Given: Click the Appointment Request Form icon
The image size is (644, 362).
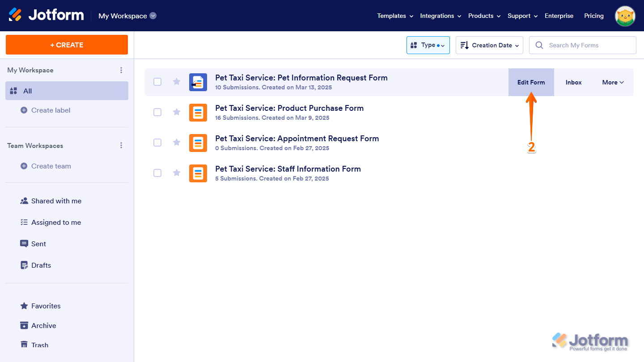Looking at the screenshot, I should click(x=198, y=143).
